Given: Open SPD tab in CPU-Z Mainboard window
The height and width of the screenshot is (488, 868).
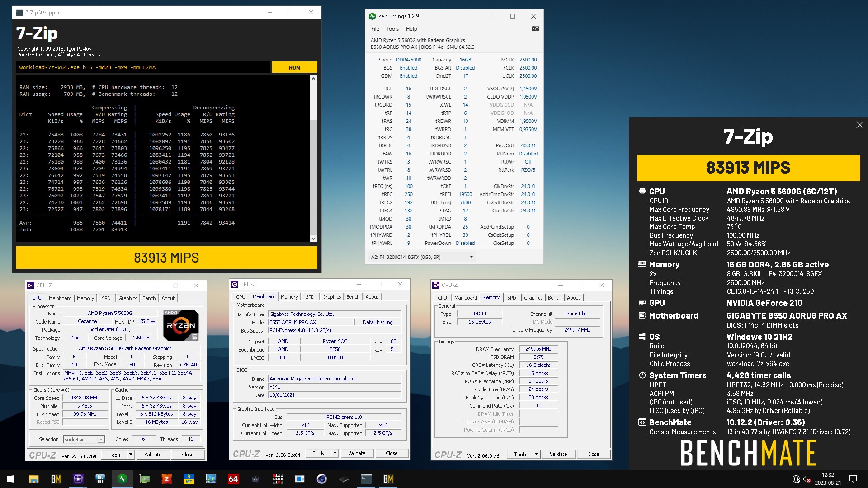Looking at the screenshot, I should pyautogui.click(x=310, y=297).
